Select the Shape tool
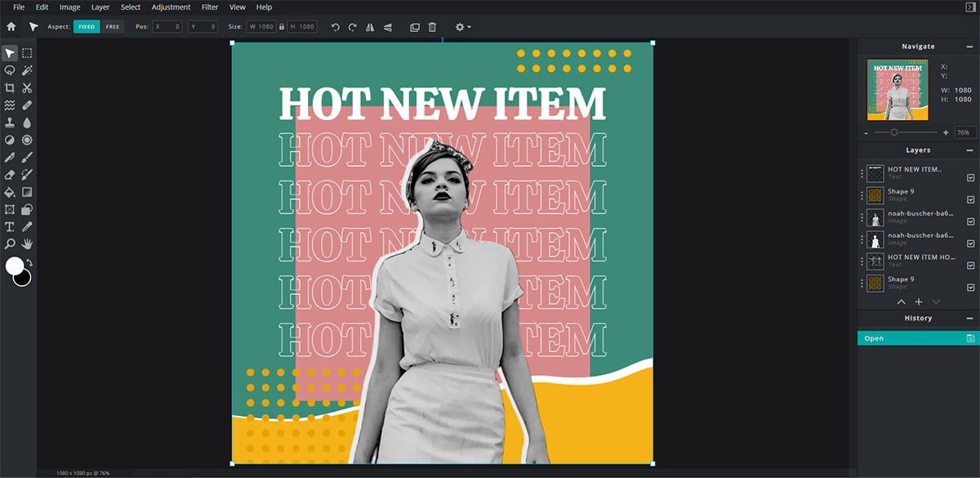 tap(27, 209)
